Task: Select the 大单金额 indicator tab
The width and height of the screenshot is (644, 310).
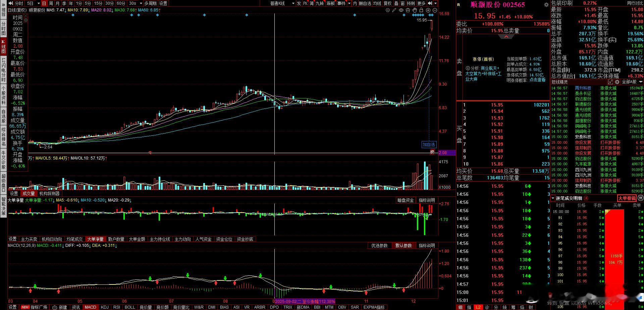Action: click(x=137, y=239)
